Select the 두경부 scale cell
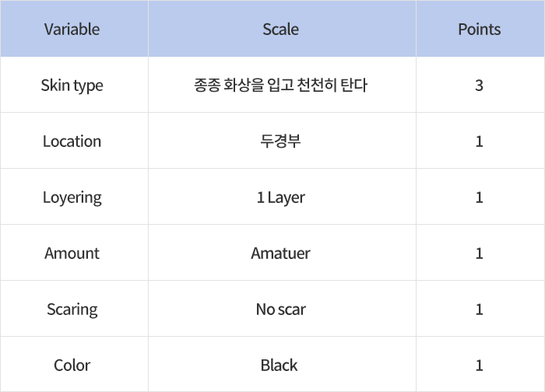The width and height of the screenshot is (545, 392). click(x=280, y=142)
